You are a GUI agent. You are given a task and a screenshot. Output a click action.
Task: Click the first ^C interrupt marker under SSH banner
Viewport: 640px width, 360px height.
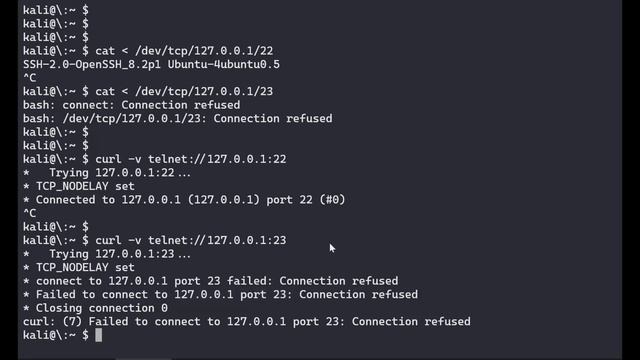[x=29, y=78]
